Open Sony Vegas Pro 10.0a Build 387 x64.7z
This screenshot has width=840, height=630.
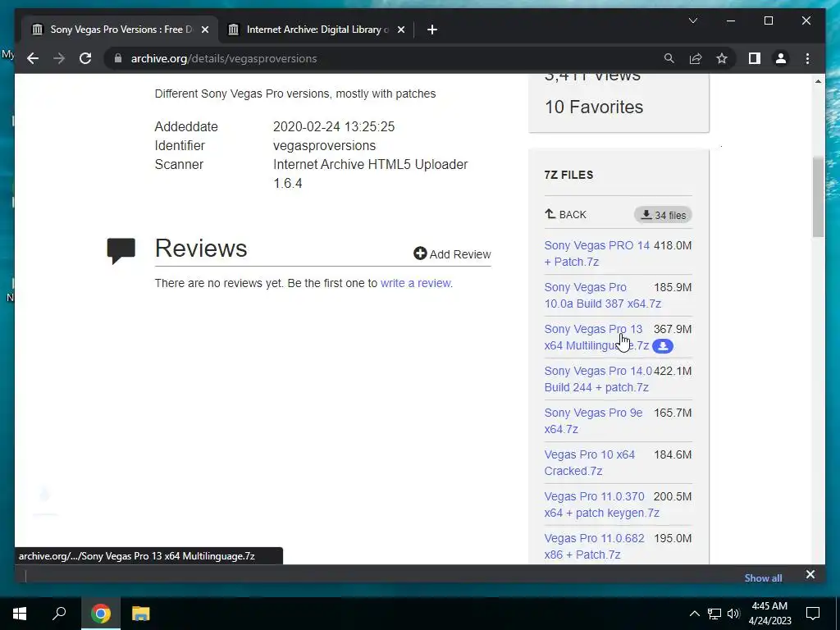602,295
